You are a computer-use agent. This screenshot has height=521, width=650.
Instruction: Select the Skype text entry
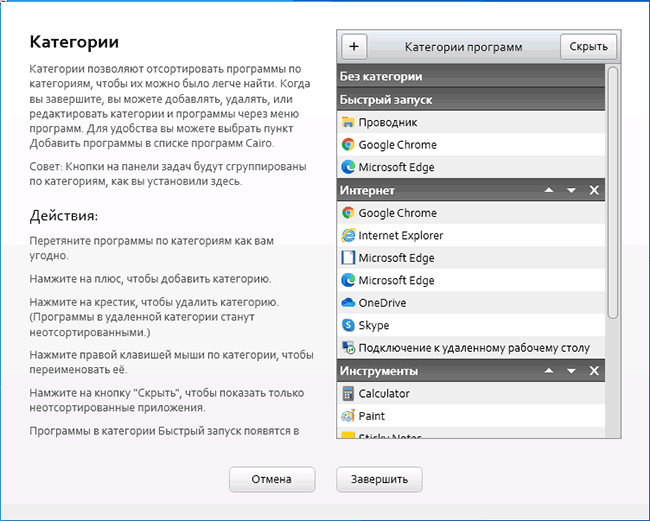[374, 325]
